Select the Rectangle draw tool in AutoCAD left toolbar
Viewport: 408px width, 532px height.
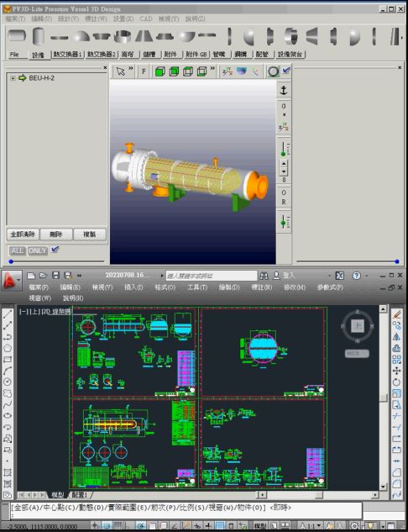point(8,360)
